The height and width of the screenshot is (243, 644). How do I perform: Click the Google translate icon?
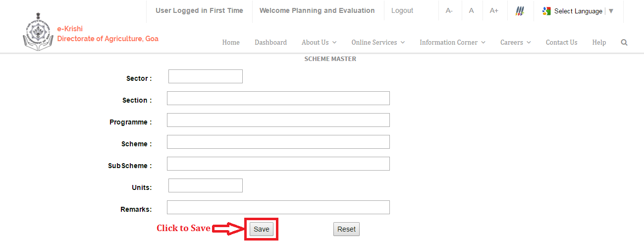pyautogui.click(x=546, y=11)
